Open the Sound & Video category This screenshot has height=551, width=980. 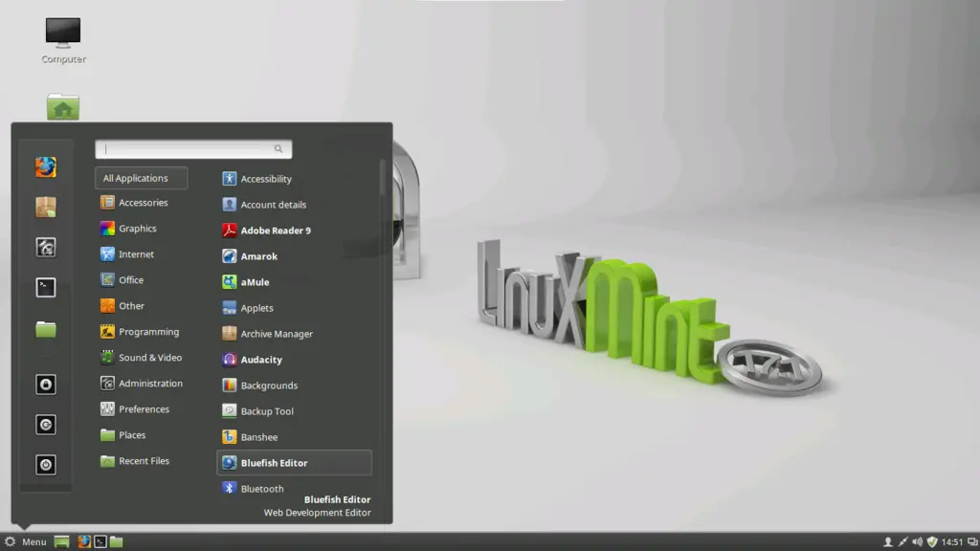(x=142, y=358)
